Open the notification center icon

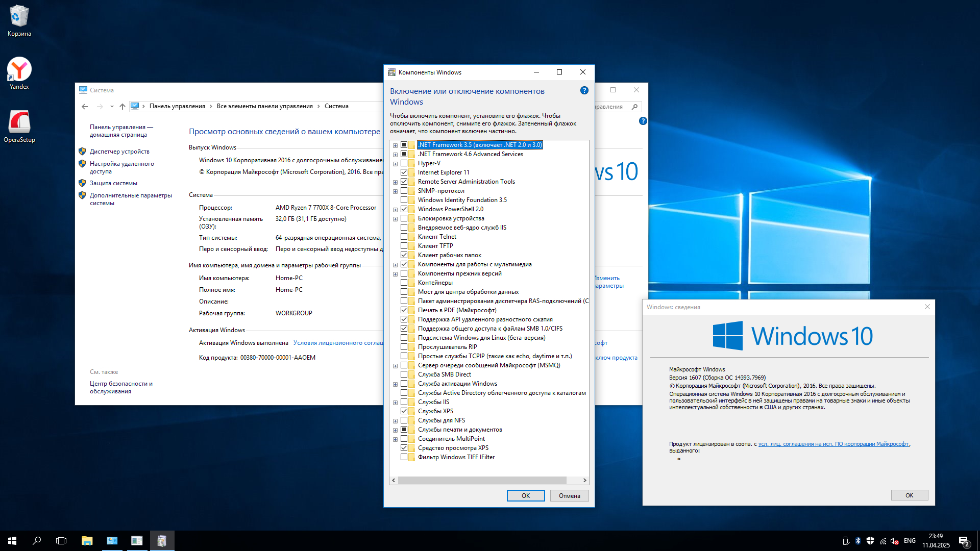(963, 541)
